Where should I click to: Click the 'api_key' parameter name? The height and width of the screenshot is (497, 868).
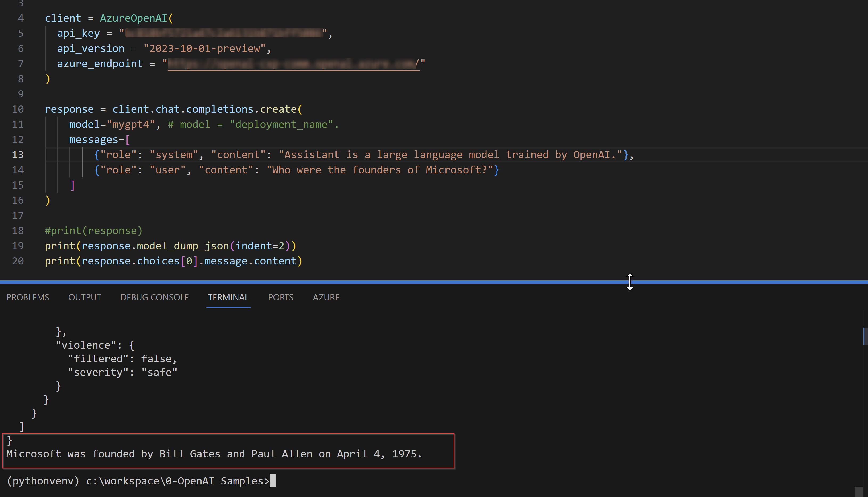pyautogui.click(x=79, y=34)
